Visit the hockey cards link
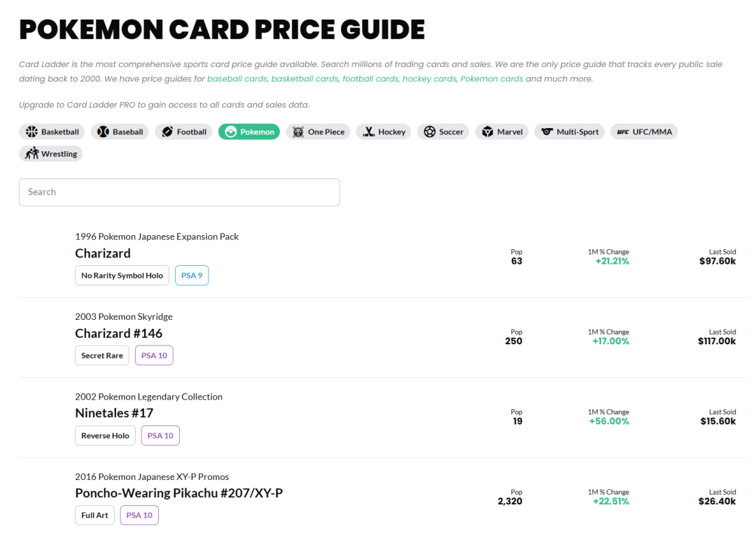The width and height of the screenshot is (756, 536). (429, 78)
